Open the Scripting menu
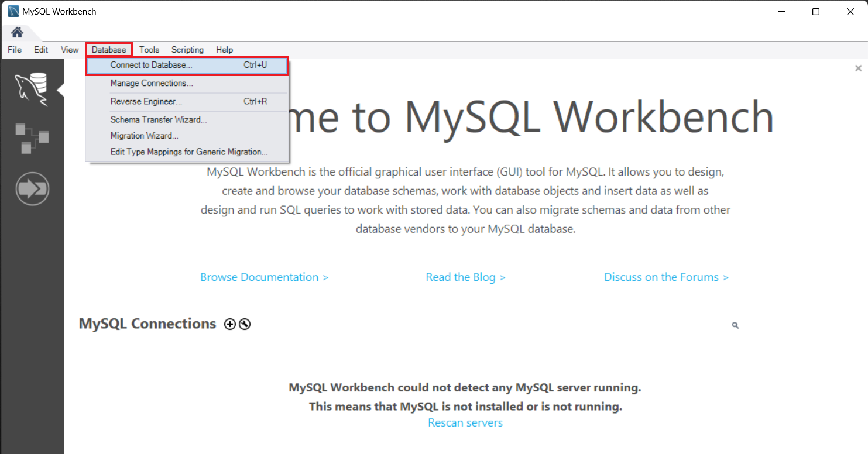This screenshot has height=454, width=868. pos(187,50)
